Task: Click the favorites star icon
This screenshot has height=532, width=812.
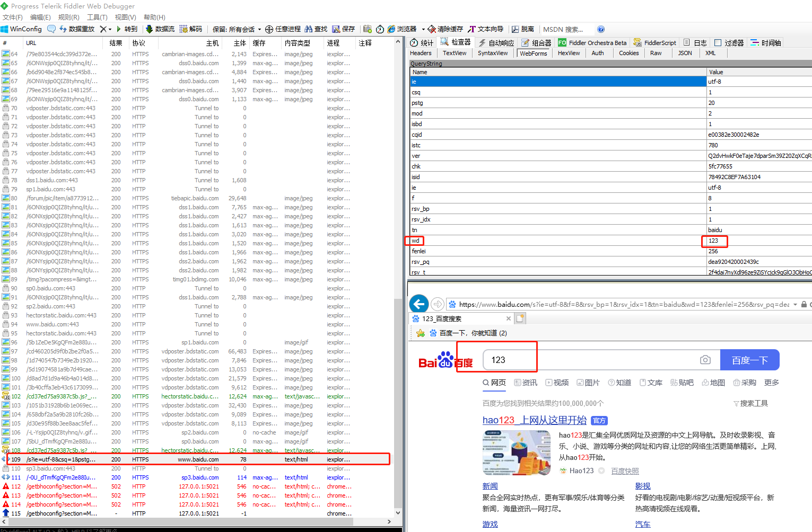Action: [421, 333]
